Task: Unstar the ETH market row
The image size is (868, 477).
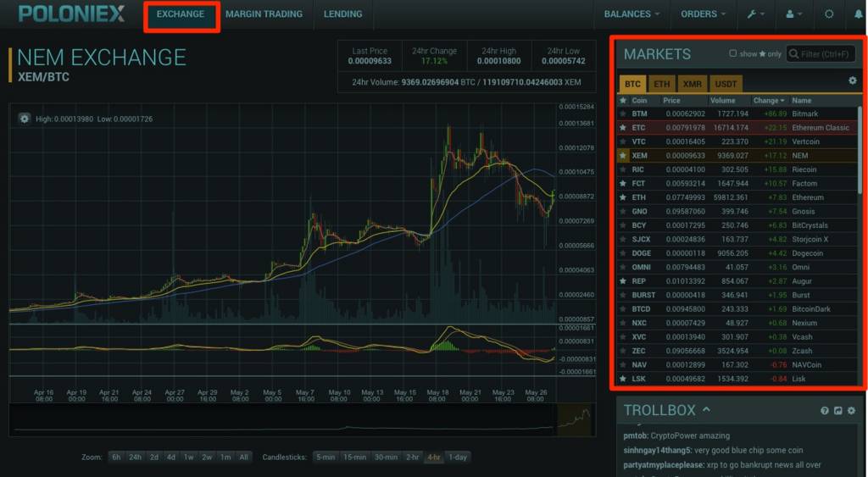Action: 623,197
